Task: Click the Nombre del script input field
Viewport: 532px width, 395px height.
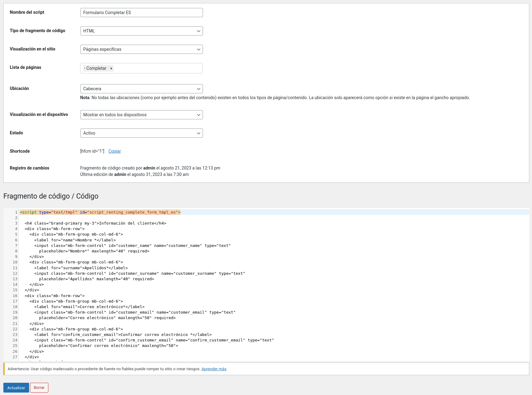Action: [x=141, y=13]
